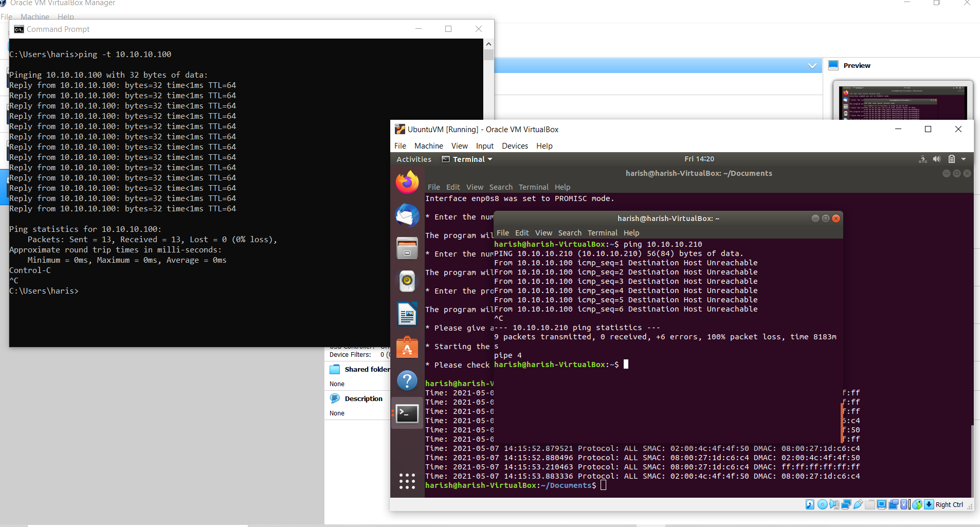The image size is (980, 527).
Task: Click the hard disk activity status icon
Action: pyautogui.click(x=810, y=504)
